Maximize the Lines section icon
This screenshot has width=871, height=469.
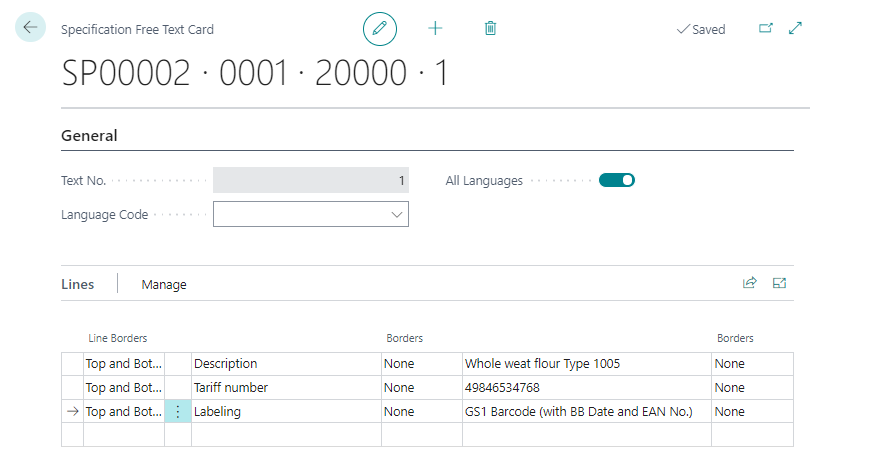tap(779, 283)
